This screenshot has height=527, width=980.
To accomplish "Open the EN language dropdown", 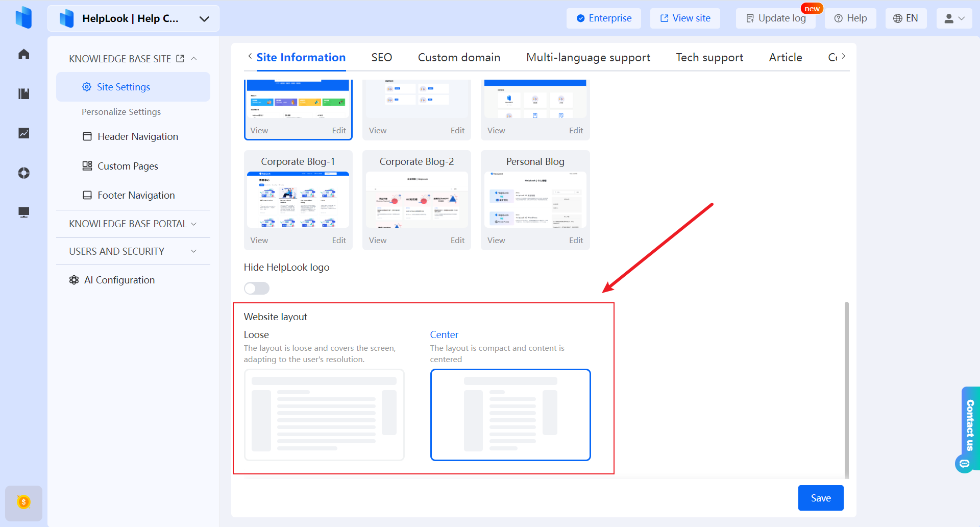I will (906, 18).
